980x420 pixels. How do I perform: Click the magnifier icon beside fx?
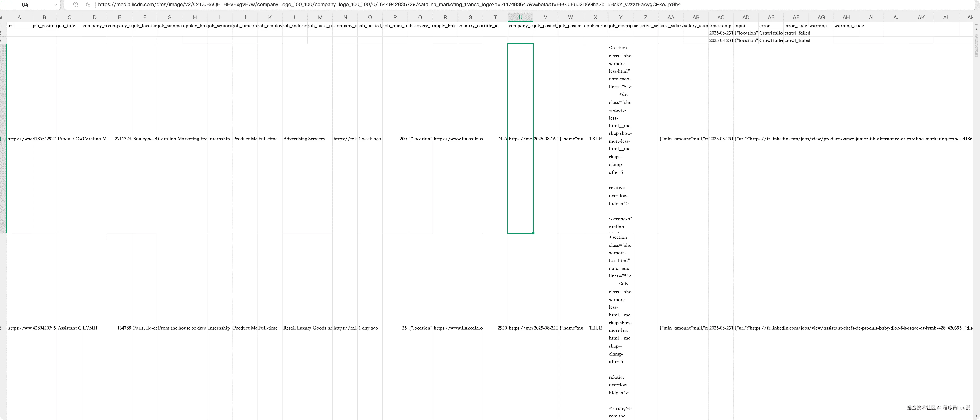pyautogui.click(x=76, y=5)
